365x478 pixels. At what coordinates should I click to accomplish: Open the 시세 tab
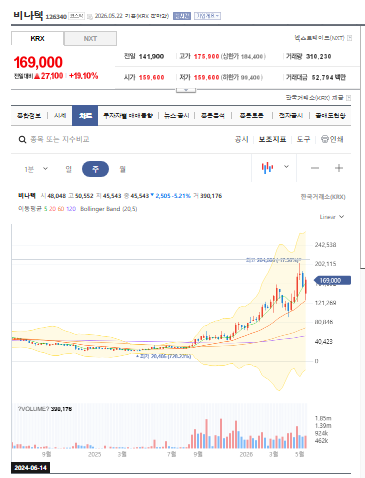click(60, 115)
